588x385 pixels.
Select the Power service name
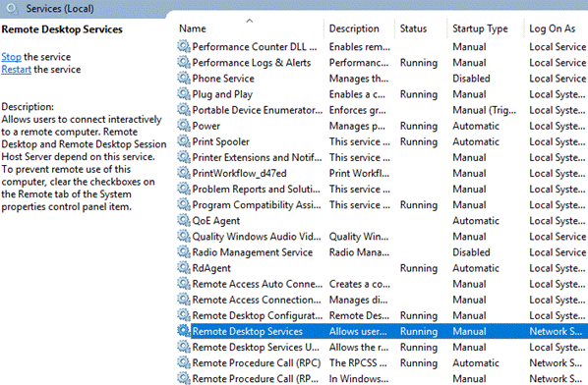(x=206, y=126)
